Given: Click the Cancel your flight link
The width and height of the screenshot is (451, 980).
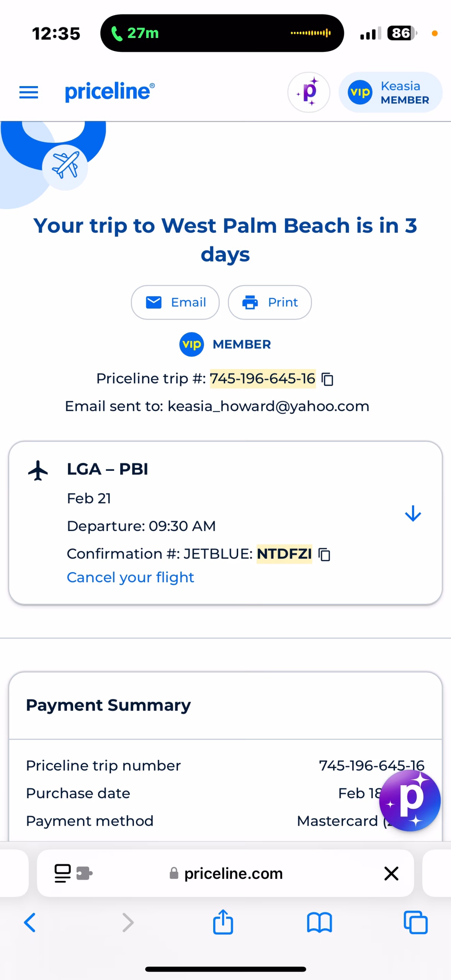Looking at the screenshot, I should click(131, 577).
